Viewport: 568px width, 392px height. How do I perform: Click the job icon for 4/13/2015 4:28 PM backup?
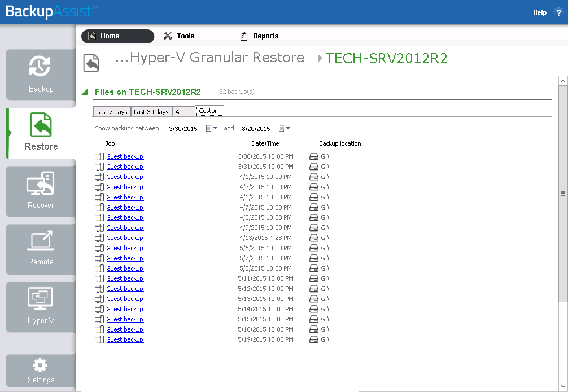click(99, 238)
